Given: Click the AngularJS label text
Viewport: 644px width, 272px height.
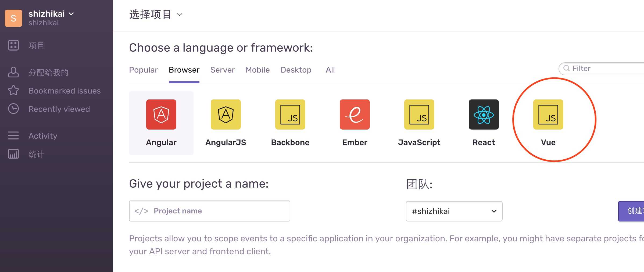Looking at the screenshot, I should click(x=226, y=142).
